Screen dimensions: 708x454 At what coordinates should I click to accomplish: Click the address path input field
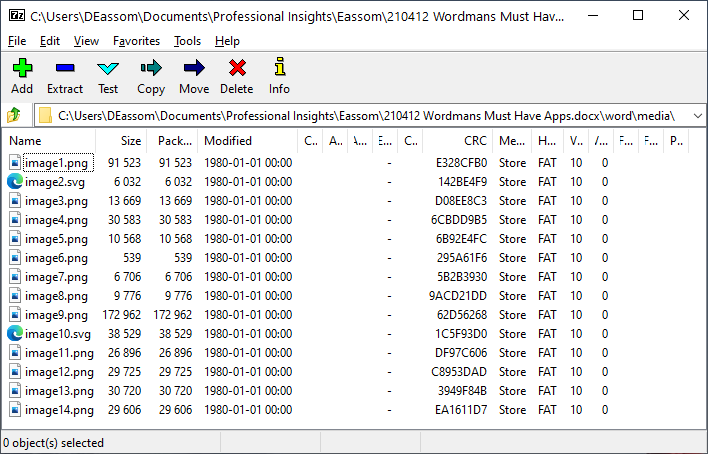coord(369,116)
